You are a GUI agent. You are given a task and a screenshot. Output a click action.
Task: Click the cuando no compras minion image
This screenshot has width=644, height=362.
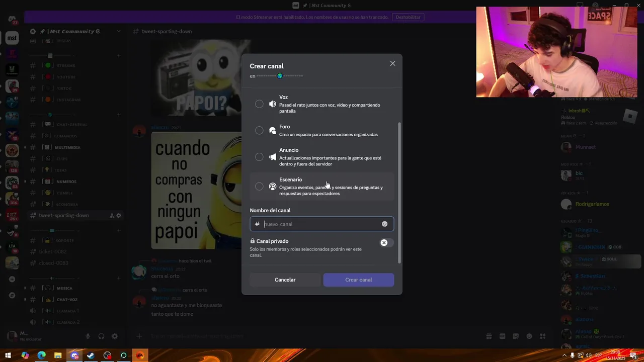pos(196,190)
